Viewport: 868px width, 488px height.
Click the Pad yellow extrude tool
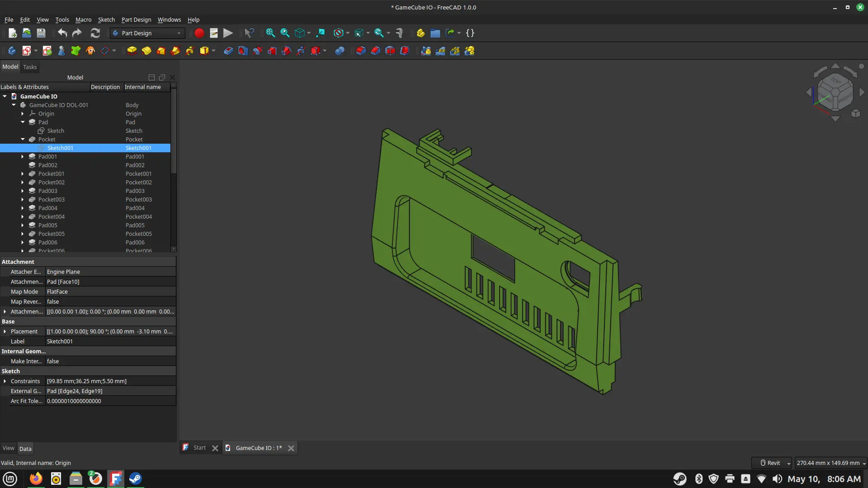pyautogui.click(x=132, y=51)
